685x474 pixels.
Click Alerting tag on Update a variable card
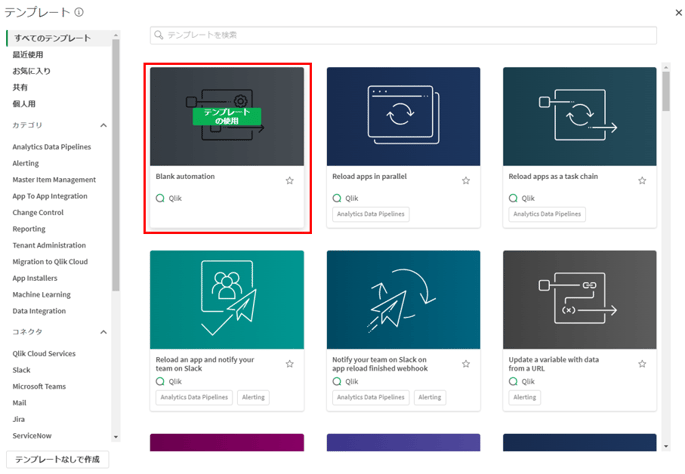coord(524,397)
